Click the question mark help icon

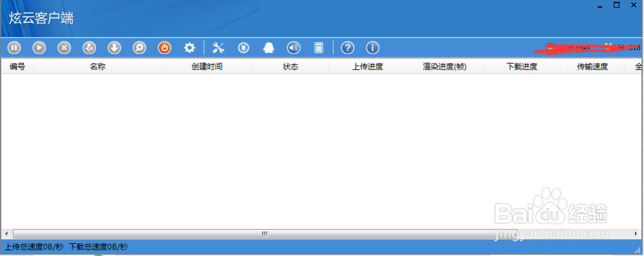pyautogui.click(x=348, y=48)
